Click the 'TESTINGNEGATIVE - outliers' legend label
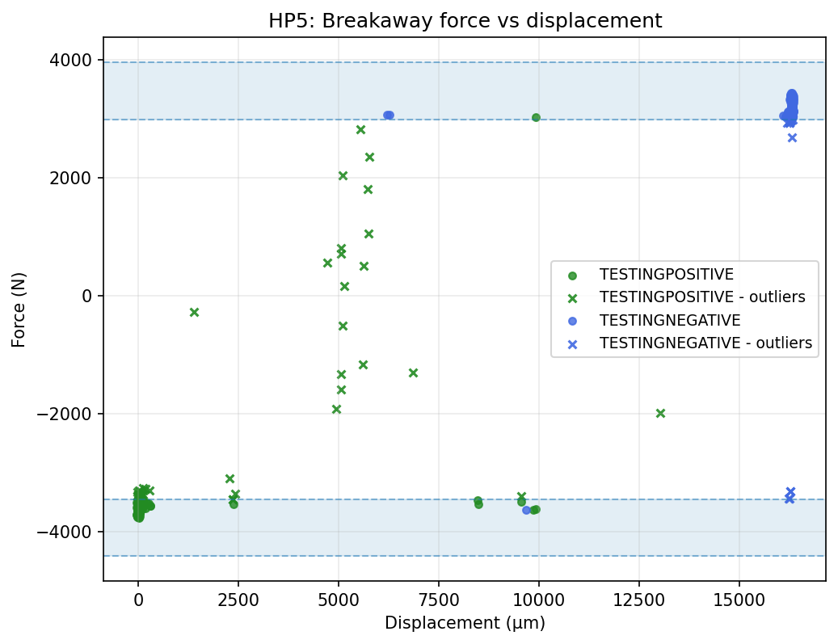The image size is (838, 644). coord(705,343)
